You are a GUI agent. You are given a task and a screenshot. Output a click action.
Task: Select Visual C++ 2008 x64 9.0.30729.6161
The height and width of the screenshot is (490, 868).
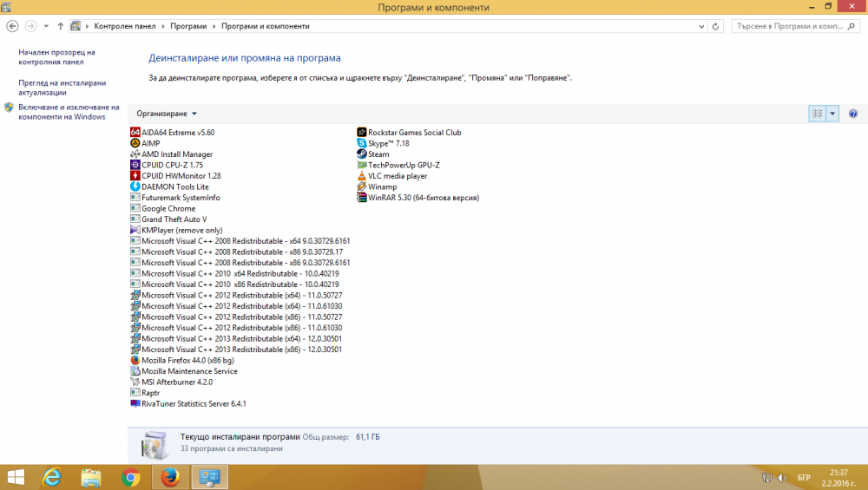(240, 240)
